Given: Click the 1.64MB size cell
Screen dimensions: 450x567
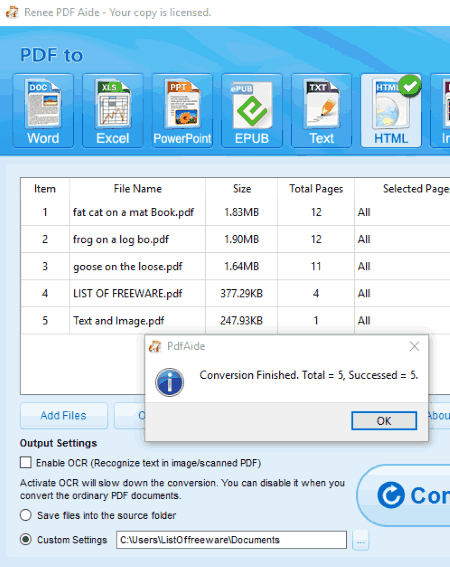Looking at the screenshot, I should pyautogui.click(x=242, y=267).
